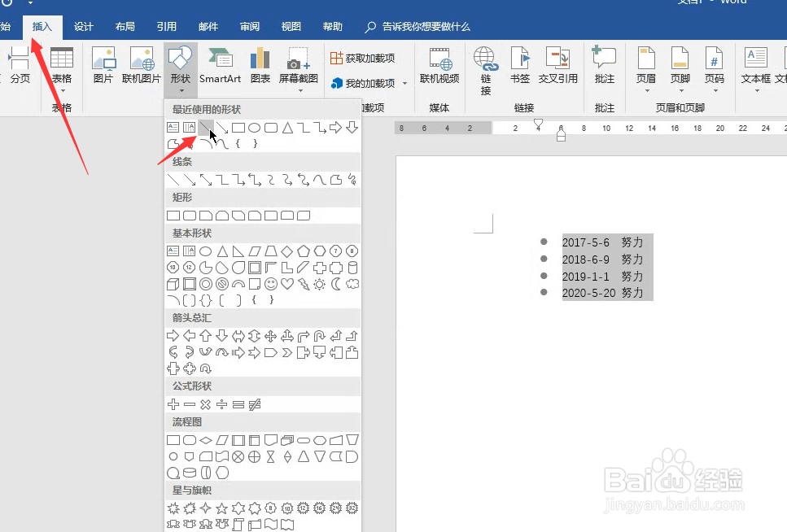
Task: Click the 告诉我你想要做什么 search box
Action: pyautogui.click(x=418, y=27)
